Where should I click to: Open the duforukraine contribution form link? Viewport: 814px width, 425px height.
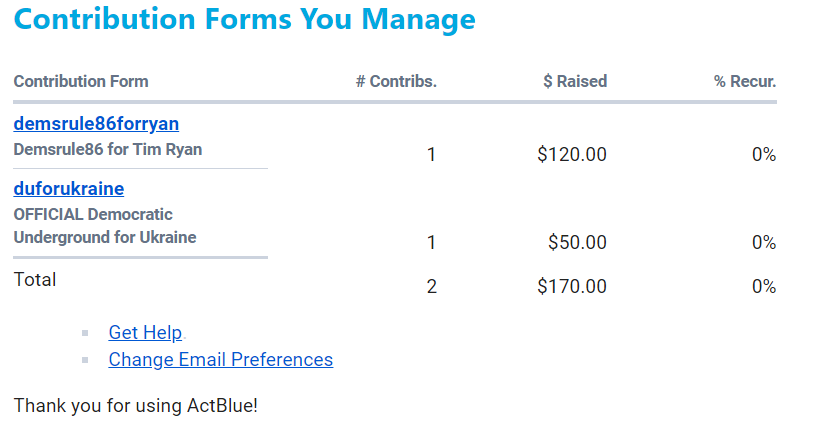(x=69, y=189)
